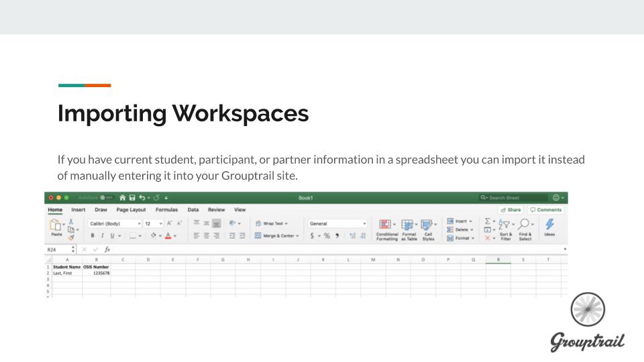Click the Paste clipboard icon
This screenshot has height=362, width=644.
pyautogui.click(x=56, y=227)
